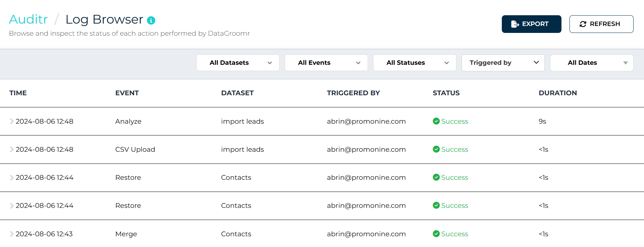
Task: Click the Refresh button
Action: pyautogui.click(x=601, y=24)
